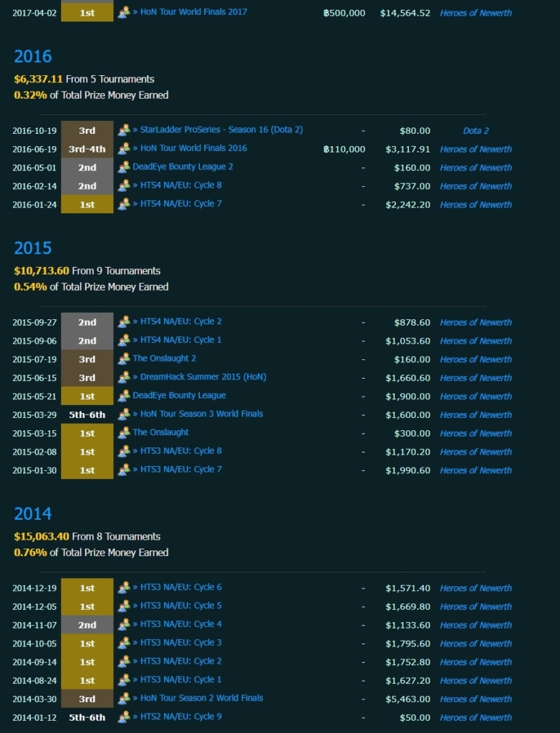Screen dimensions: 560x733
Task: Open The Onslaught 2 tournament
Action: [x=164, y=358]
